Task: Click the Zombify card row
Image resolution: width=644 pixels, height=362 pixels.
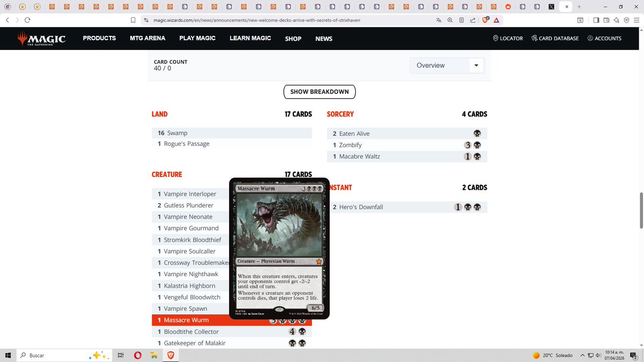Action: pos(407,145)
